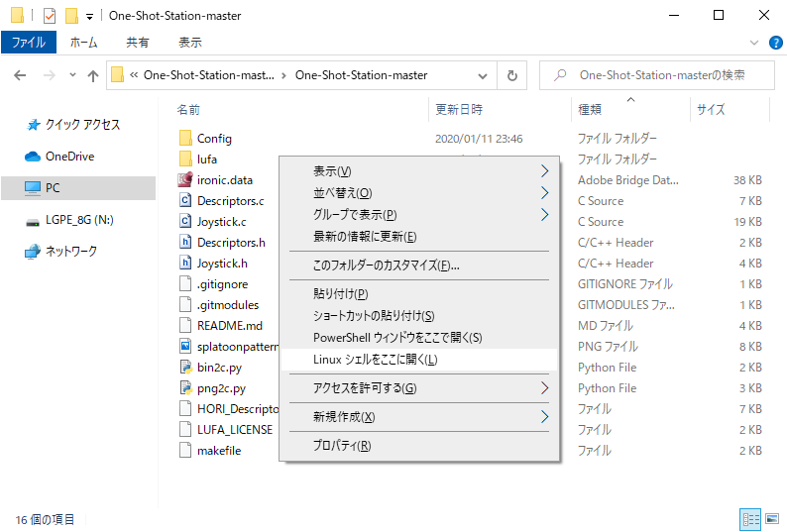Sort by the 種類 column header
787x532 pixels.
coord(590,109)
